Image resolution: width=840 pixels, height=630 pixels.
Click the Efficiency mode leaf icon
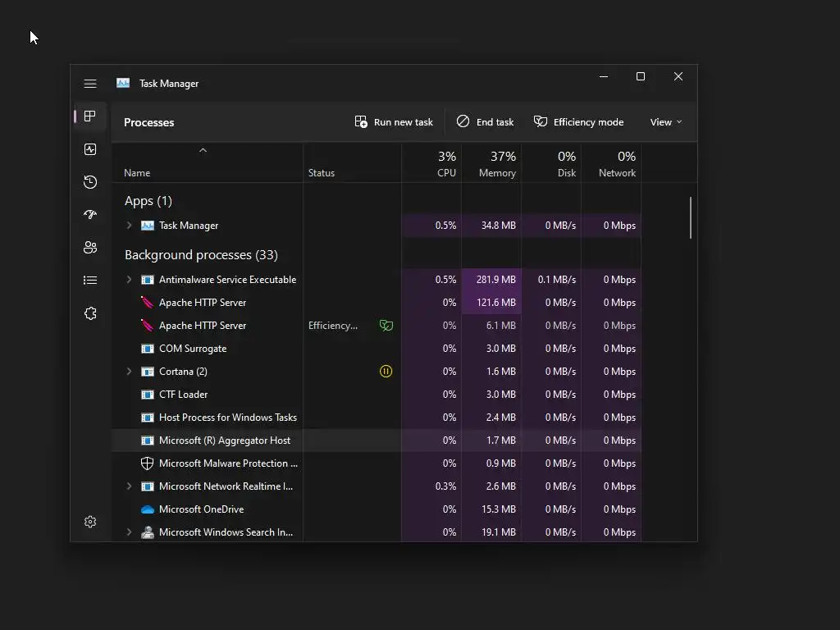tap(541, 121)
